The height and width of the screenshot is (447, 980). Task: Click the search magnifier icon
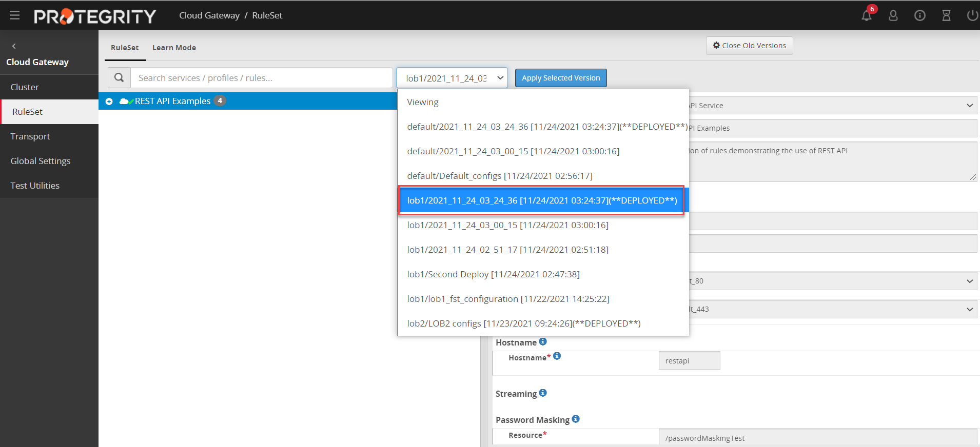coord(119,78)
